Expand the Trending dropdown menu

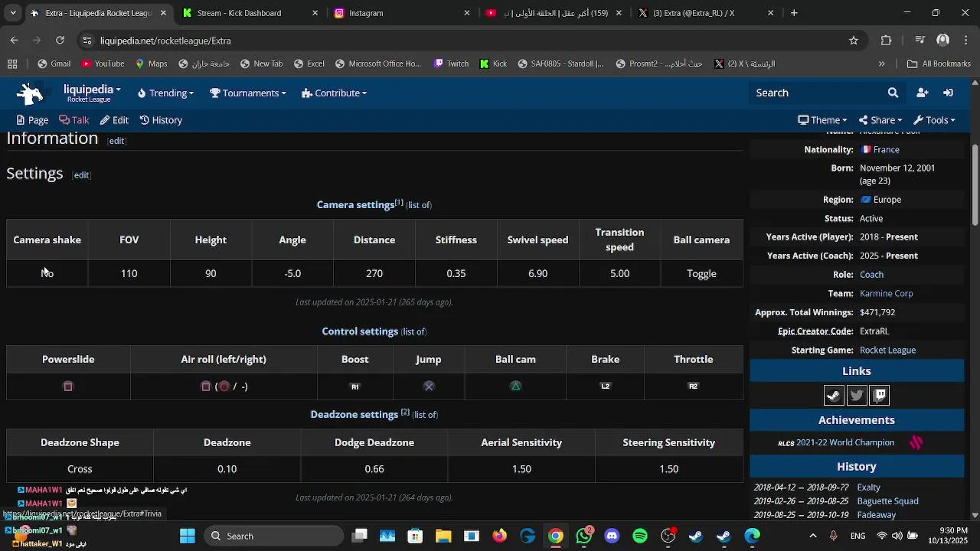(165, 93)
